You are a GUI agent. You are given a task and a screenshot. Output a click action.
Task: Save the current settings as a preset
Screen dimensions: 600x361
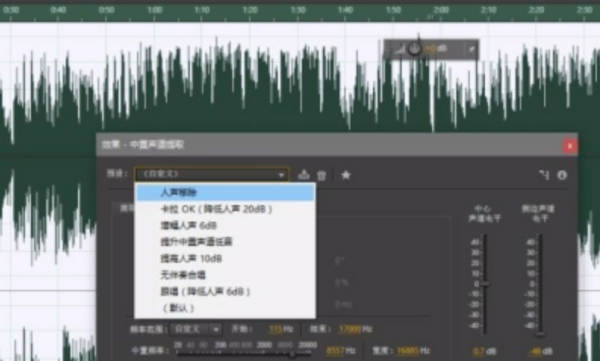click(304, 175)
